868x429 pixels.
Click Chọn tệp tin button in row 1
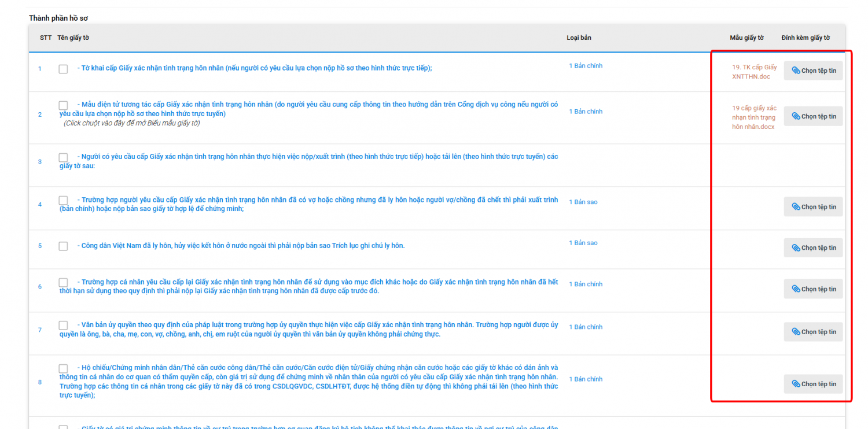tap(813, 71)
